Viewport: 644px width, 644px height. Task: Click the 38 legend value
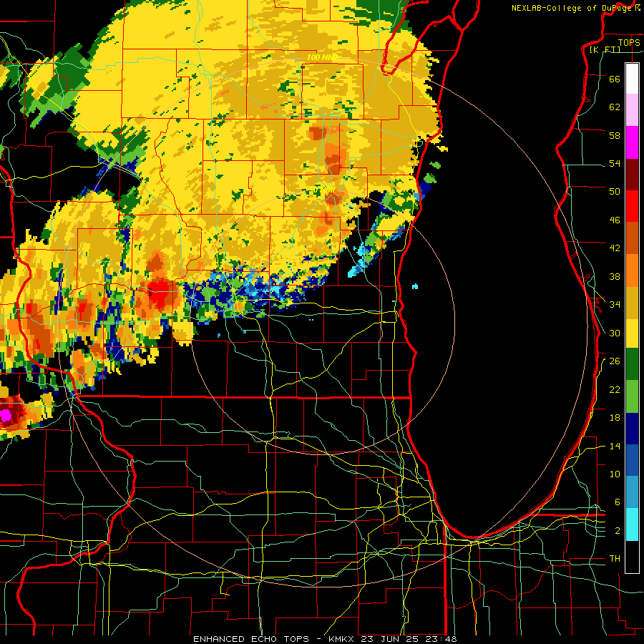tap(615, 277)
